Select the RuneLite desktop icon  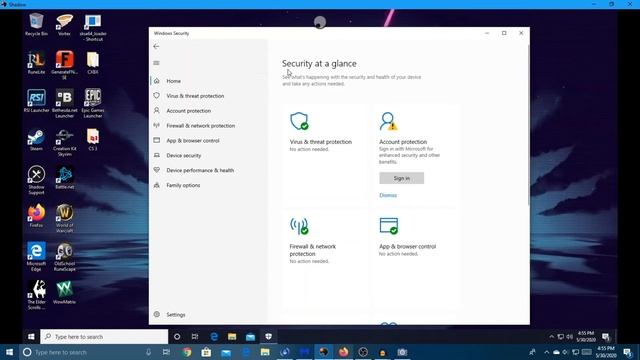click(x=36, y=62)
